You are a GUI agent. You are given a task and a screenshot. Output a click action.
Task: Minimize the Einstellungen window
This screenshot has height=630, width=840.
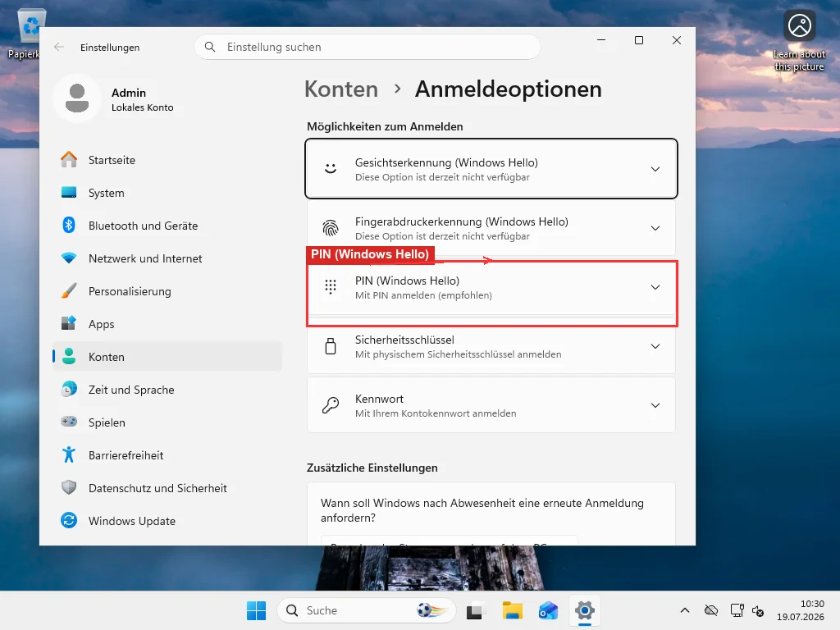pyautogui.click(x=601, y=40)
